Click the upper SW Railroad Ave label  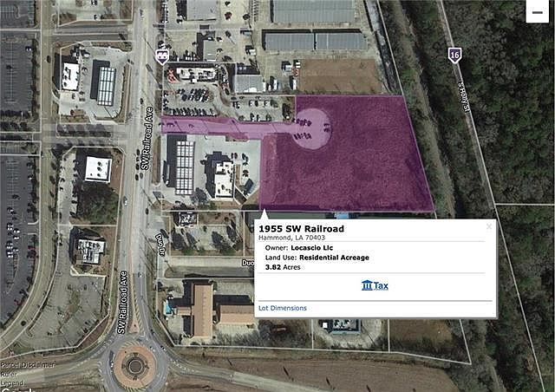(147, 138)
